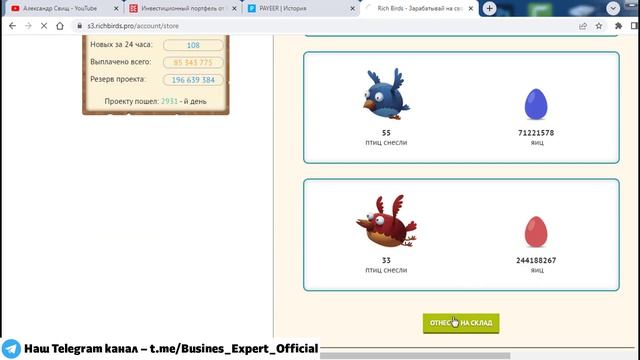Switch to the PAYEER История tab

[301, 8]
